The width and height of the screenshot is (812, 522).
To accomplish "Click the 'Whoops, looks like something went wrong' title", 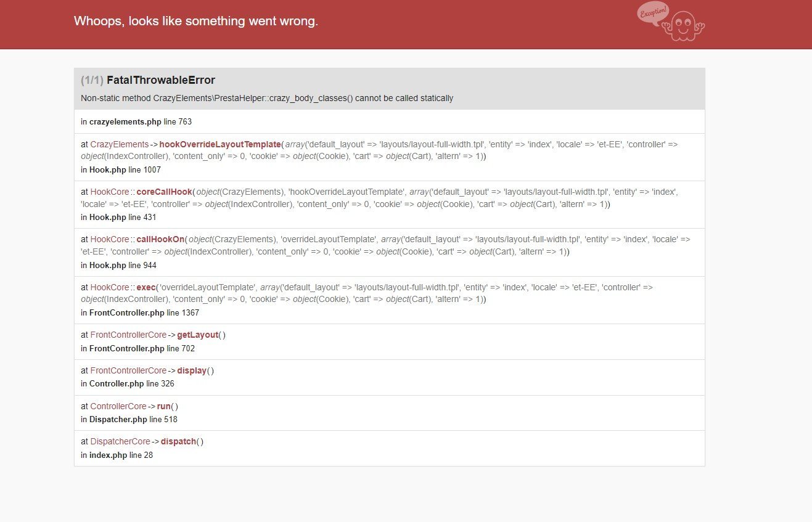I will pyautogui.click(x=196, y=21).
